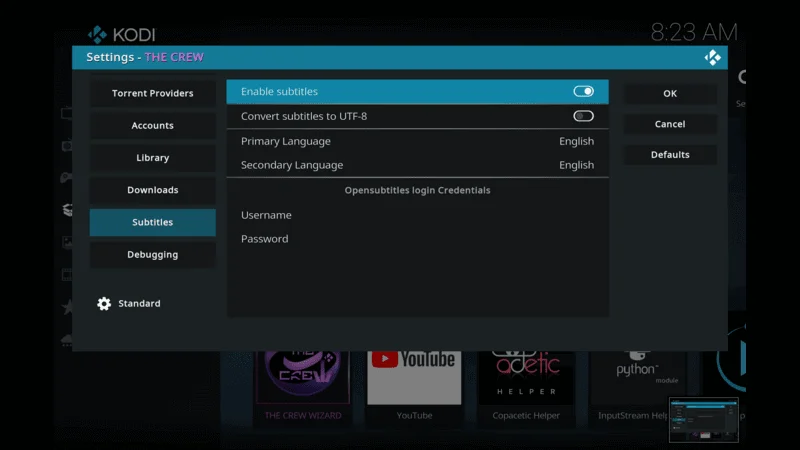Click the picture-in-picture preview thumbnail

[704, 420]
